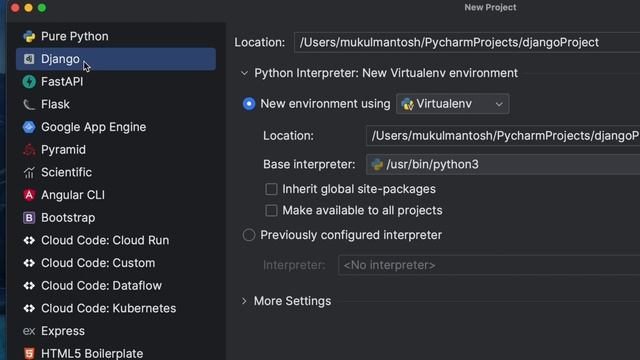Select Cloud Code: Cloud Run entry
Image resolution: width=640 pixels, height=360 pixels.
[x=116, y=240]
